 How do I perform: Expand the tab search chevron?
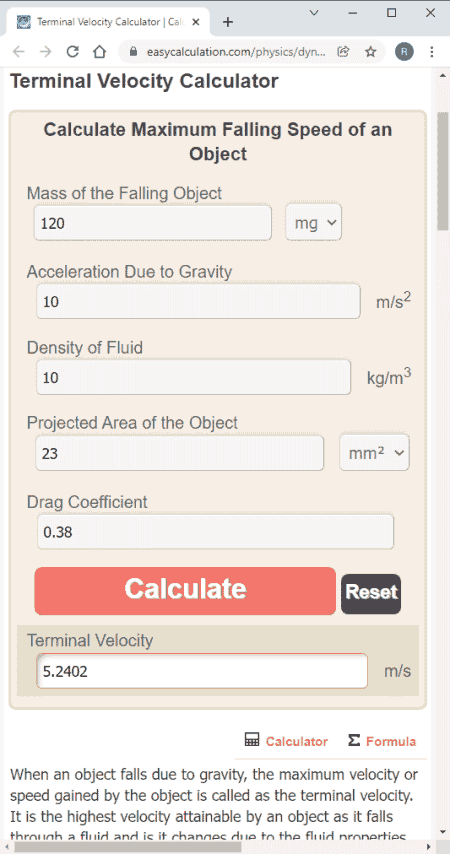[314, 13]
